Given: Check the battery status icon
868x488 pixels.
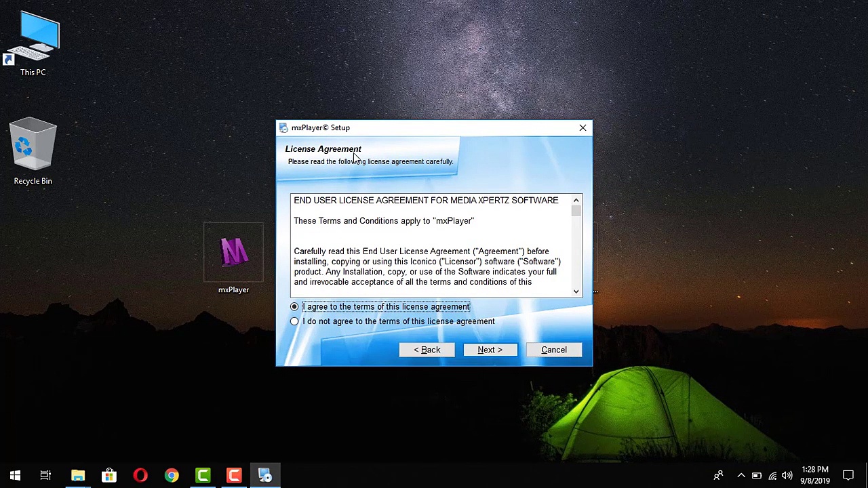Looking at the screenshot, I should point(757,476).
